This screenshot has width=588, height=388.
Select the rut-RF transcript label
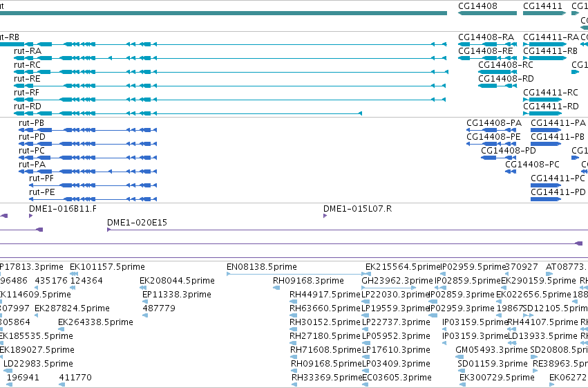tap(27, 93)
